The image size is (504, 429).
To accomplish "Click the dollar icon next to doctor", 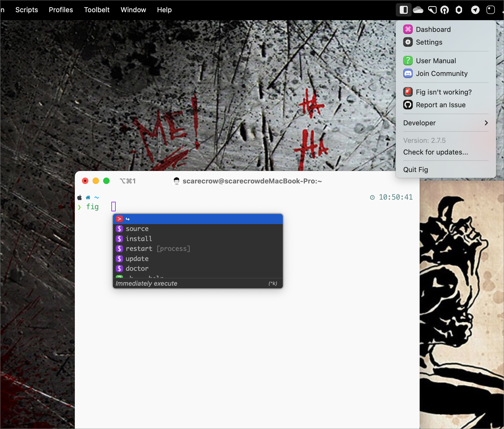I will point(119,268).
